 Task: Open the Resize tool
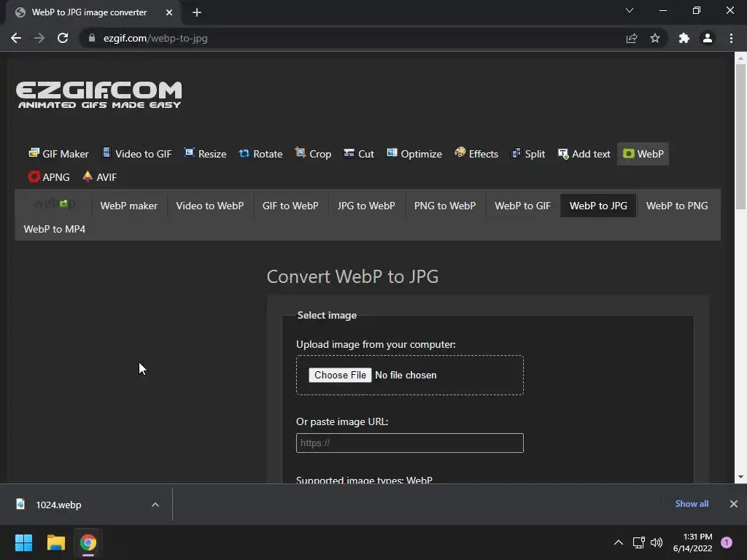205,154
